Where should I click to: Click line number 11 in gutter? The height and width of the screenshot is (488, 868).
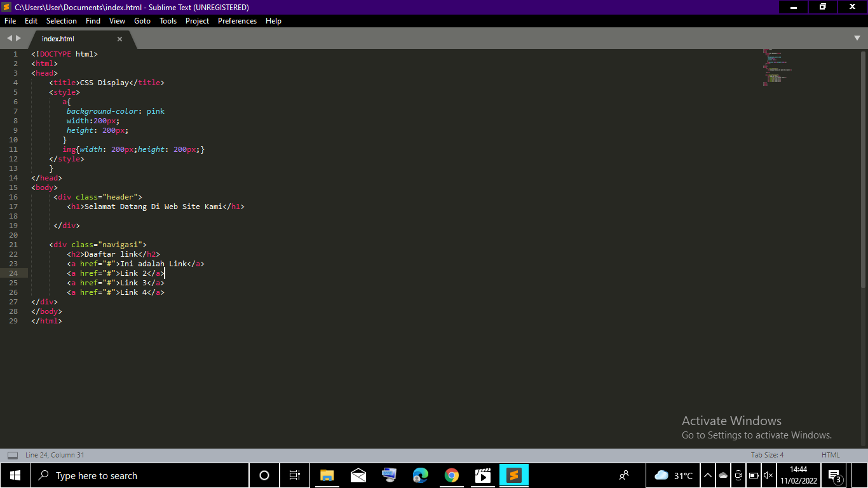[14, 149]
